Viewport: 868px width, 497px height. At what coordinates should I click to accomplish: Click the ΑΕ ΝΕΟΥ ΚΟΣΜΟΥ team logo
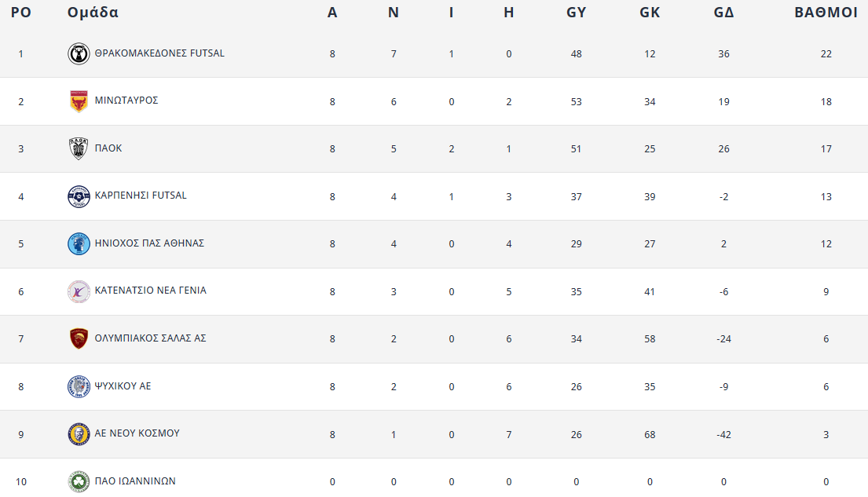point(79,433)
